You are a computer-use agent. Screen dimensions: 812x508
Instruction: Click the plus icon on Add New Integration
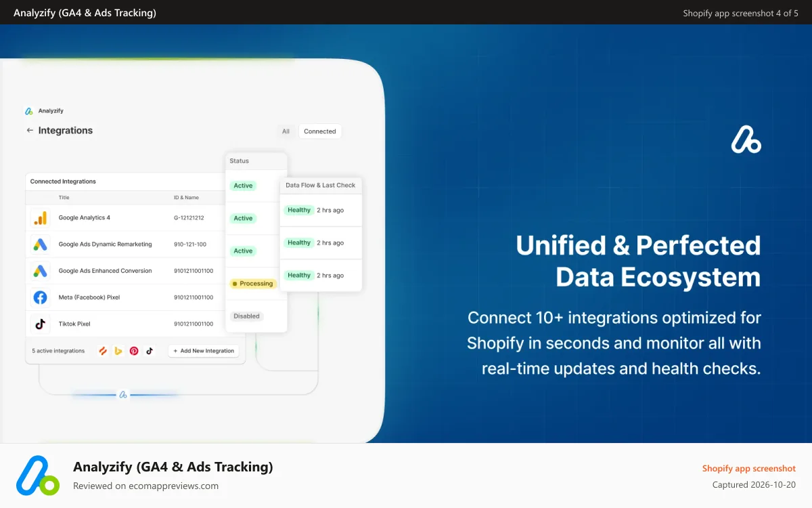coord(175,351)
